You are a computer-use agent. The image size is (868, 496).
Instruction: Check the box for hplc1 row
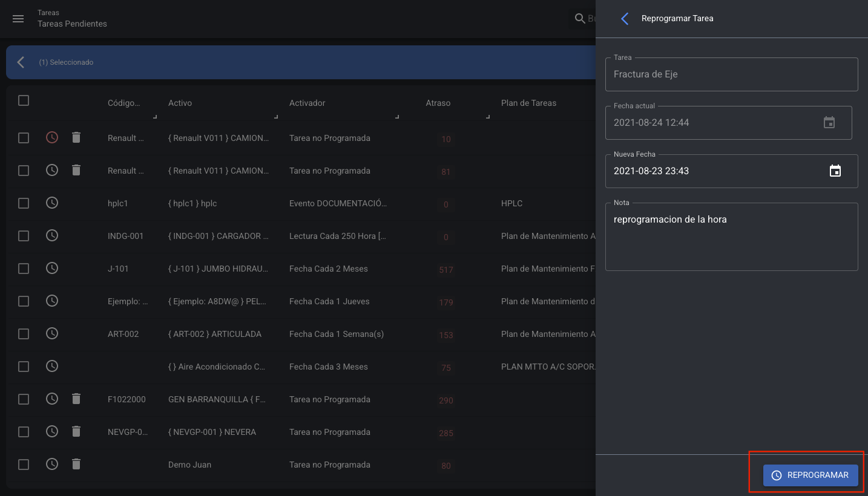point(24,203)
